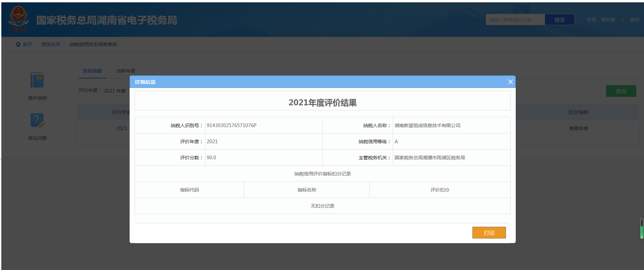This screenshot has width=644, height=270.
Task: Open the 常见问题 question mark icon
Action: [x=37, y=120]
